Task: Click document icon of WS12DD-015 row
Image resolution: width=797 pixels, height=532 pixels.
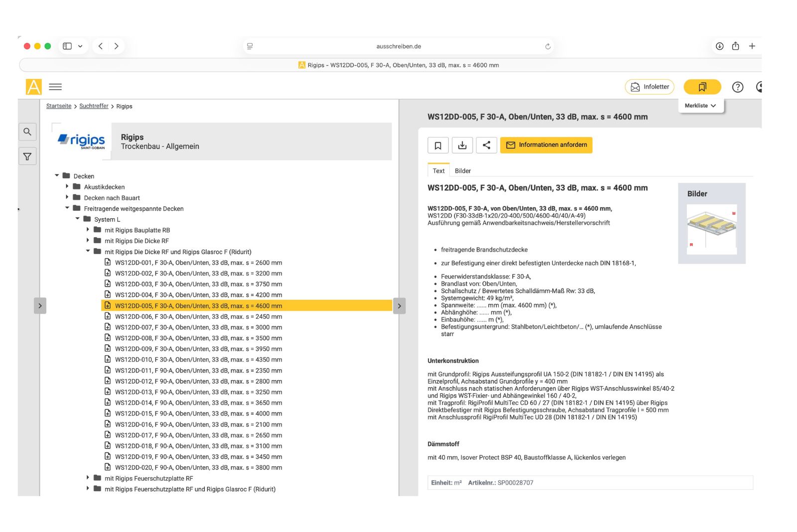Action: pyautogui.click(x=108, y=413)
